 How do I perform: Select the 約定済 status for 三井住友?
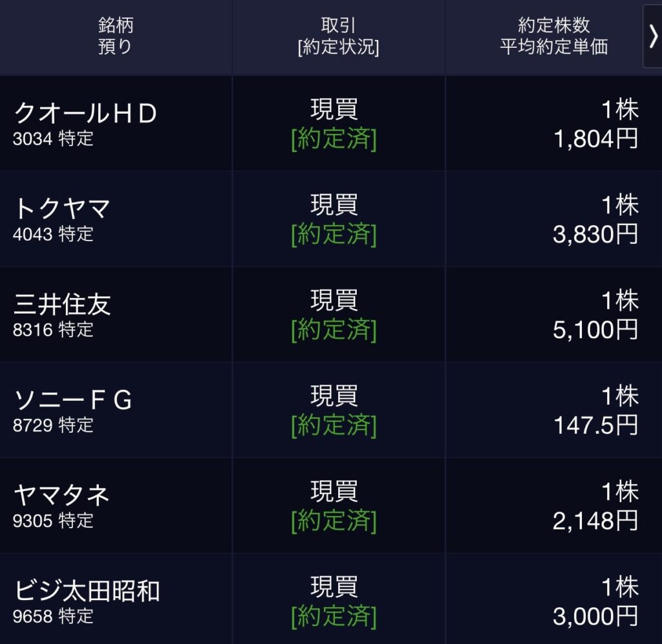334,330
